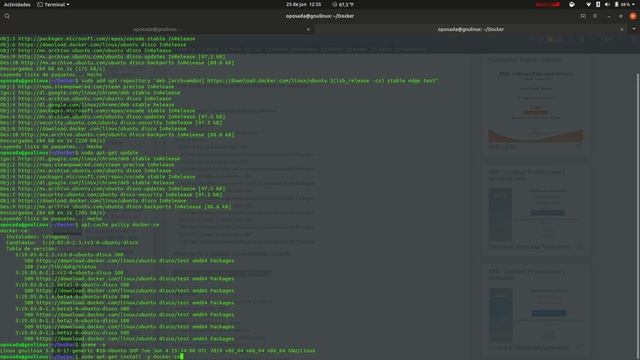The image size is (640, 360).
Task: Click the round white tray indicator icon
Action: 572,4
